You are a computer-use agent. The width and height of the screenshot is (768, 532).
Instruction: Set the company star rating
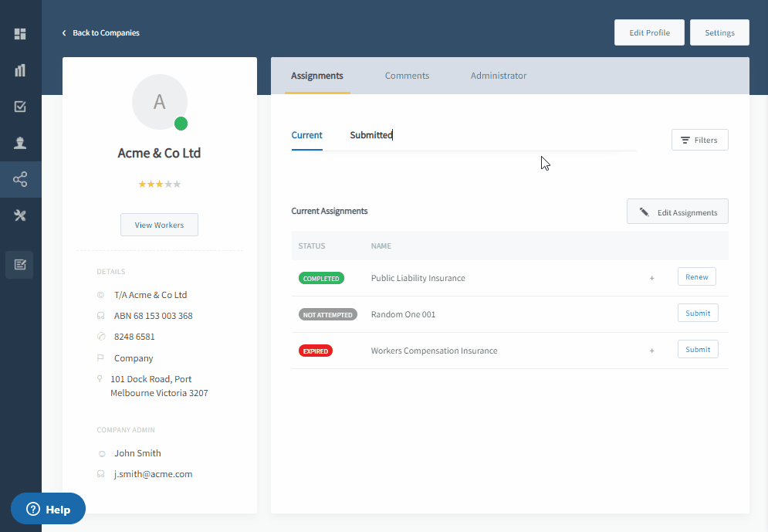click(x=159, y=184)
